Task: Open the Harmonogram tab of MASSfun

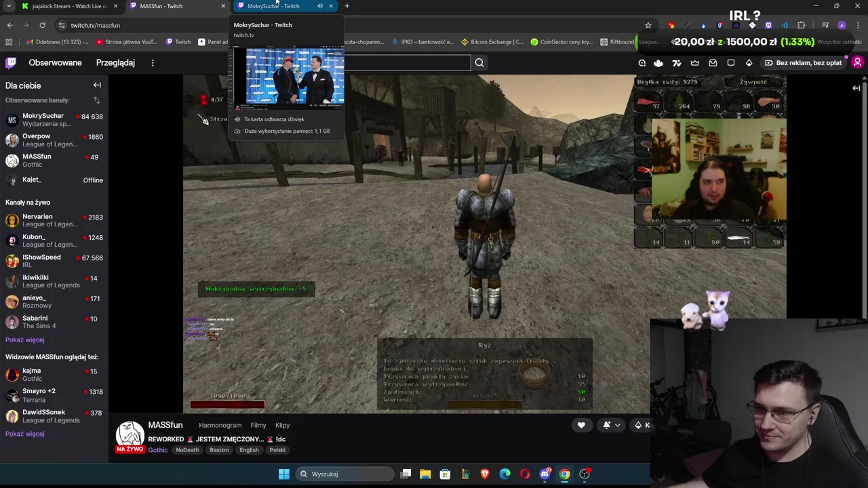Action: (x=220, y=425)
